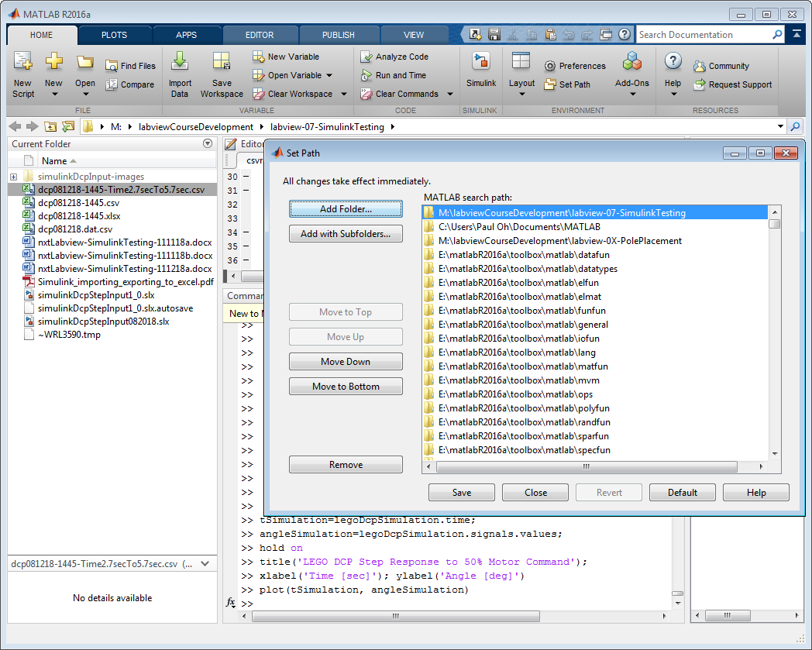Expand simulinkDcpInput-images folder
The image size is (812, 650).
(13, 177)
